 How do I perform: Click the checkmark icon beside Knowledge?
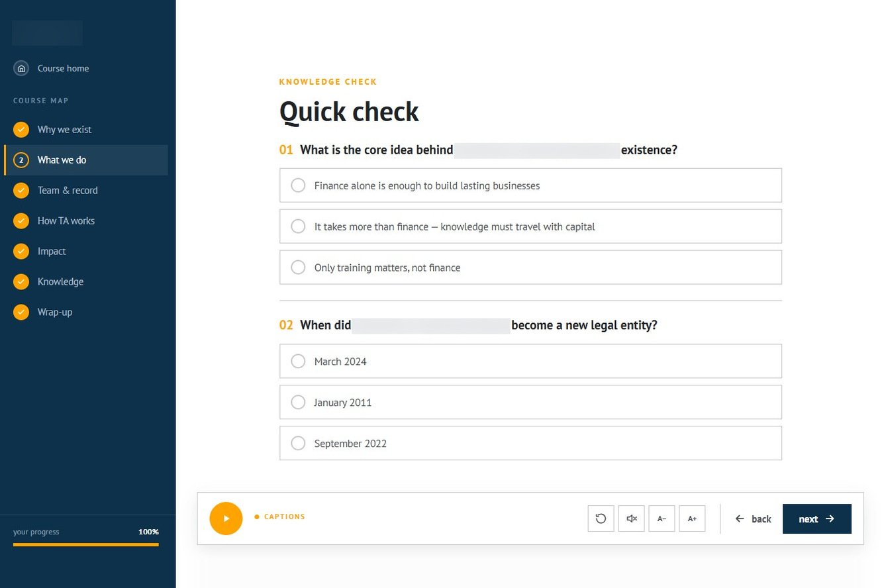click(21, 282)
